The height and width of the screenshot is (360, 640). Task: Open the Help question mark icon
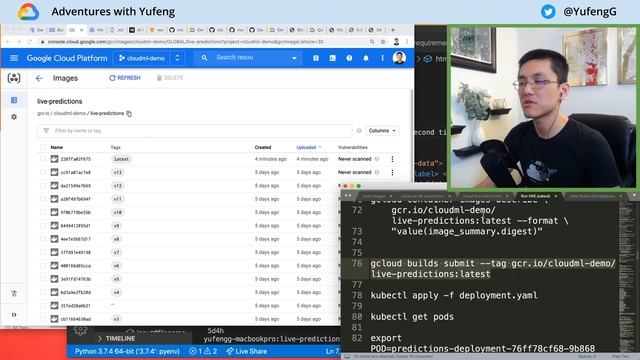(349, 58)
